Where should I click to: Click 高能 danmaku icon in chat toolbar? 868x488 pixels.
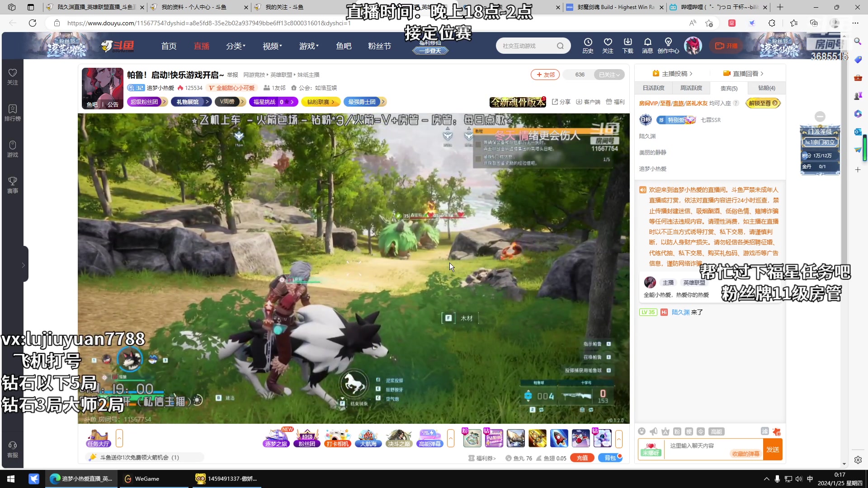pos(716,432)
